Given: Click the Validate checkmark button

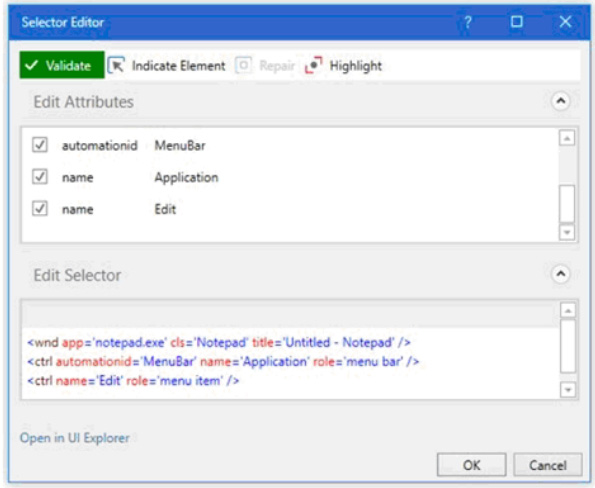Looking at the screenshot, I should (x=62, y=65).
